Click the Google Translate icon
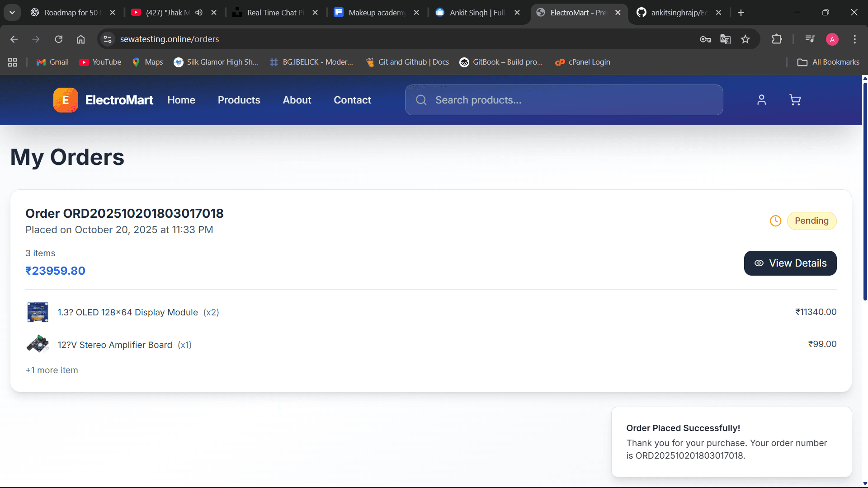Image resolution: width=868 pixels, height=488 pixels. pos(725,39)
